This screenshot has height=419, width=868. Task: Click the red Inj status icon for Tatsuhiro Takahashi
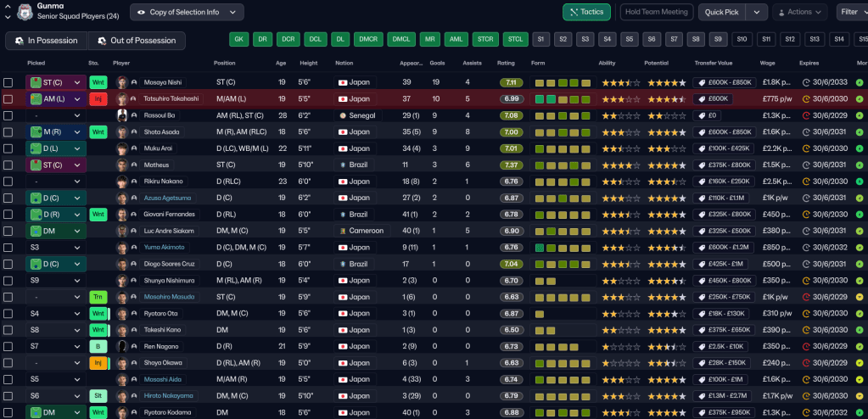pos(98,98)
